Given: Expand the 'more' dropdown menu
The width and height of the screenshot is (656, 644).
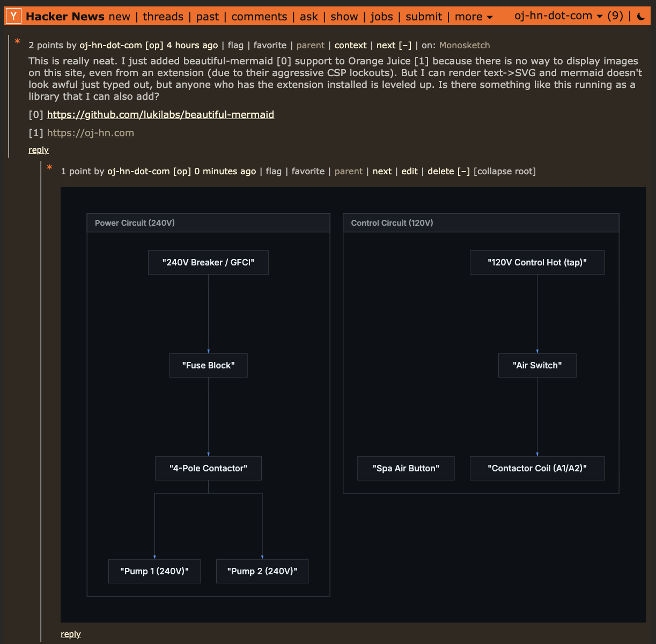Looking at the screenshot, I should tap(474, 17).
